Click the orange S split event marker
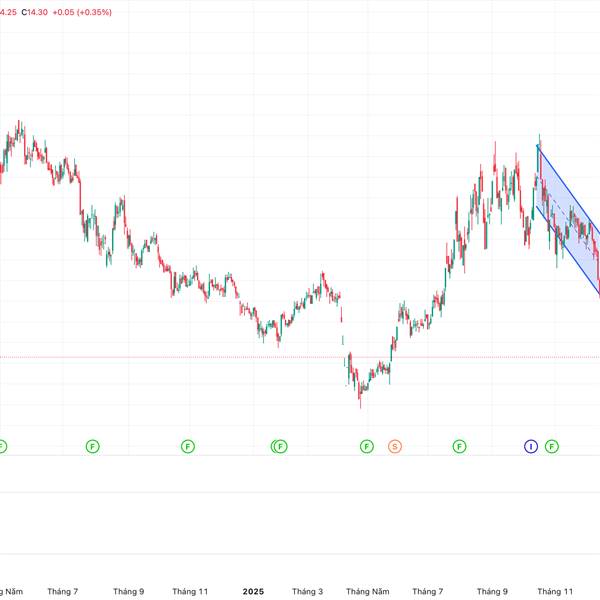 [x=395, y=446]
